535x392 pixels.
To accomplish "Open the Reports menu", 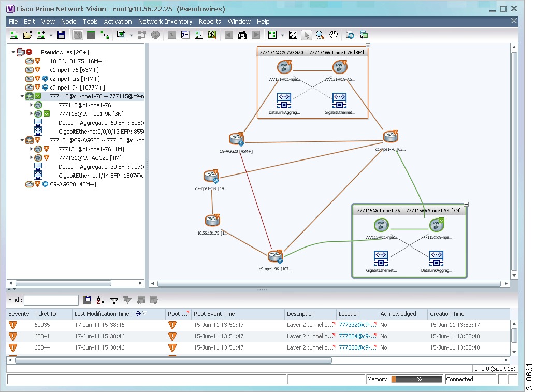I will [210, 22].
